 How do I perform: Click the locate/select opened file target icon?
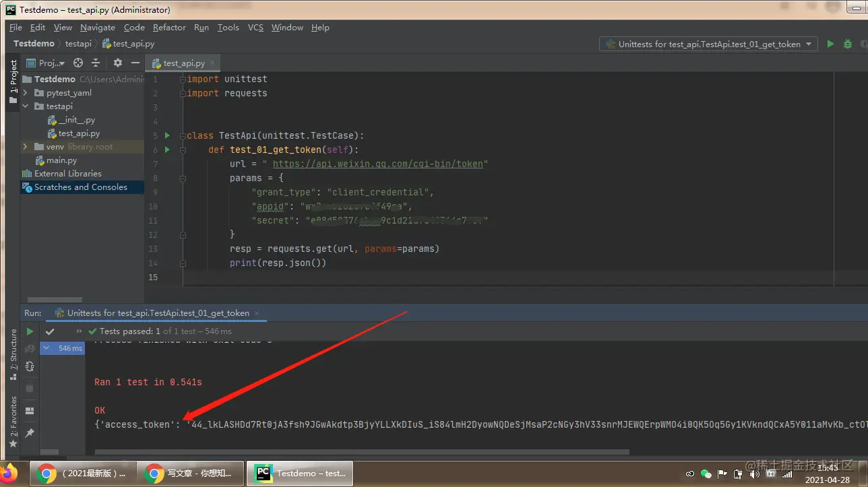[78, 63]
